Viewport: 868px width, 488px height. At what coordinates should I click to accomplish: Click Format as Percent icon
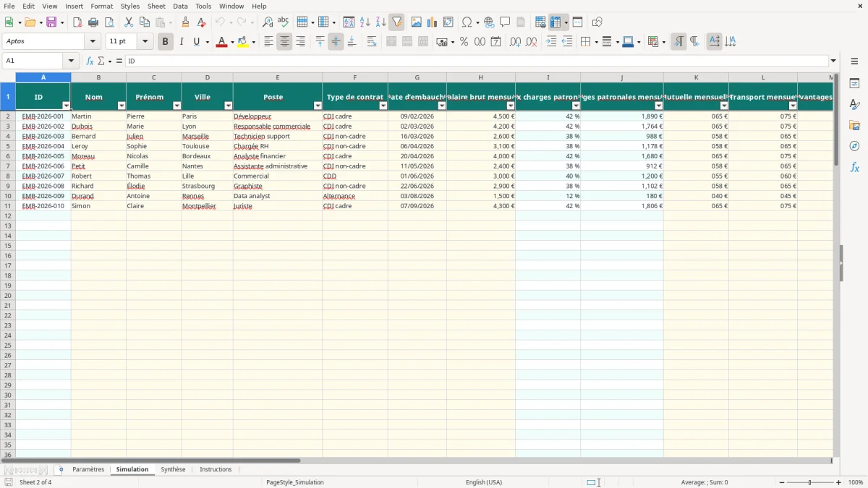coord(464,42)
